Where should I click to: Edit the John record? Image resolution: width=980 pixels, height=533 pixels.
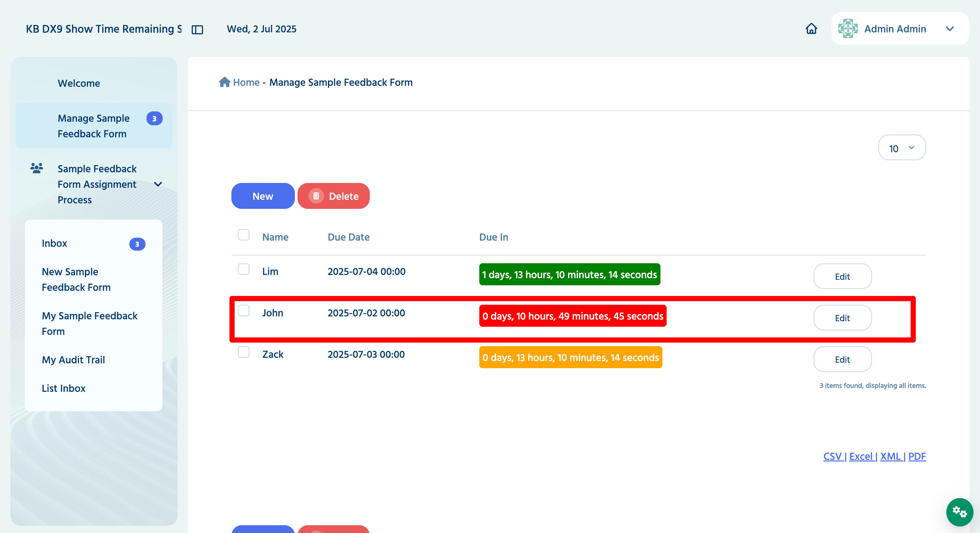(842, 318)
